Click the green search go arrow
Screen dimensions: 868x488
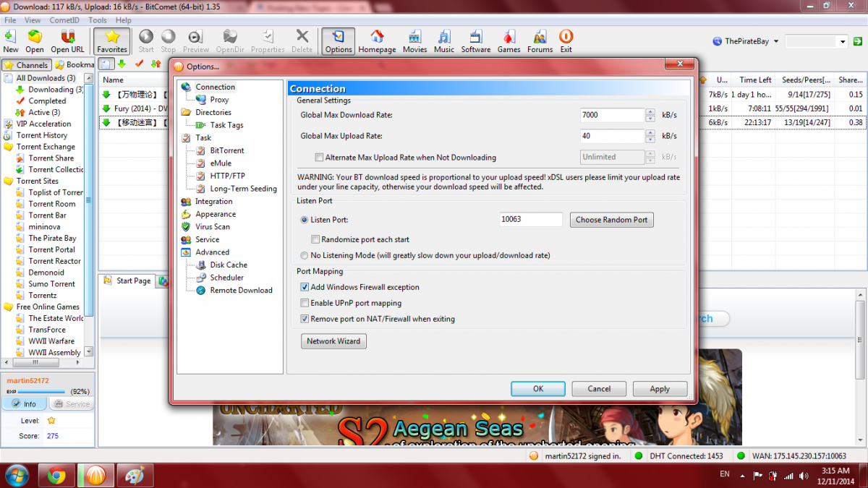[859, 42]
